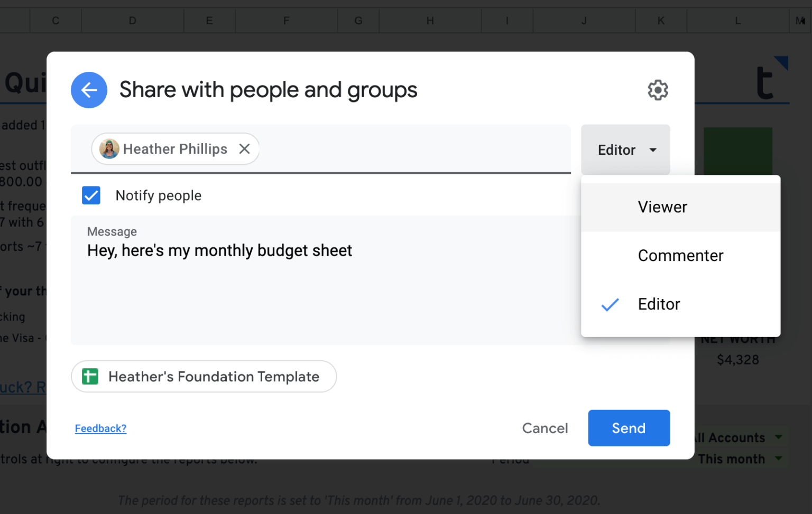
Task: Select Viewer from the permissions menu
Action: (x=662, y=207)
